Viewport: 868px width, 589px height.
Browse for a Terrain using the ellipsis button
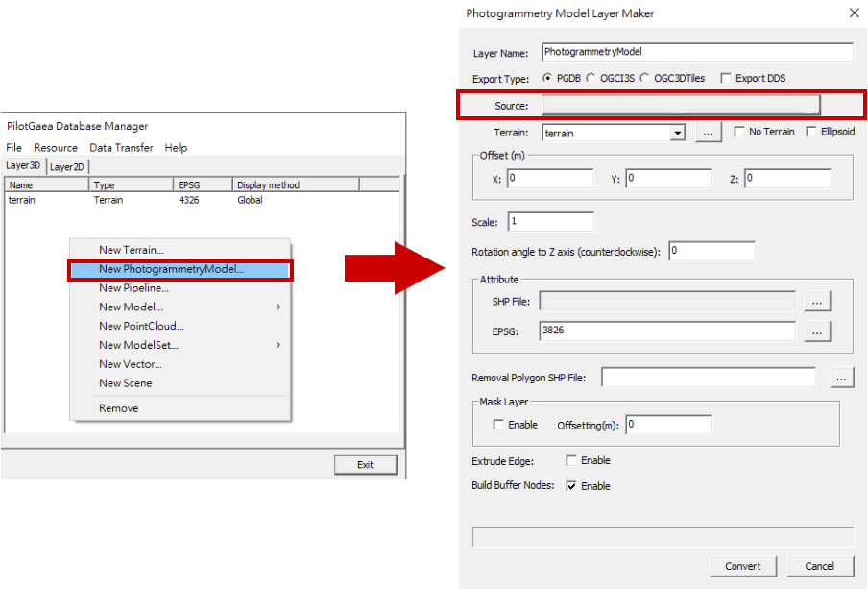pyautogui.click(x=708, y=132)
